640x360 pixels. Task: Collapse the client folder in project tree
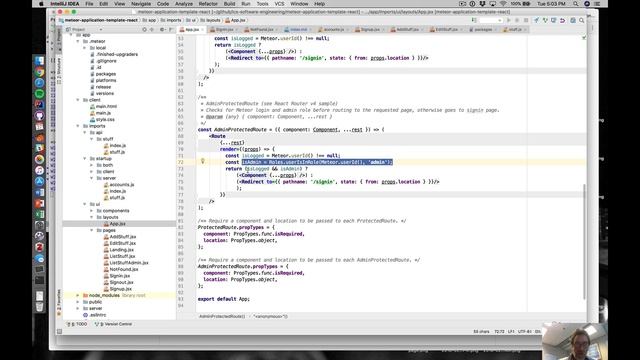click(78, 100)
